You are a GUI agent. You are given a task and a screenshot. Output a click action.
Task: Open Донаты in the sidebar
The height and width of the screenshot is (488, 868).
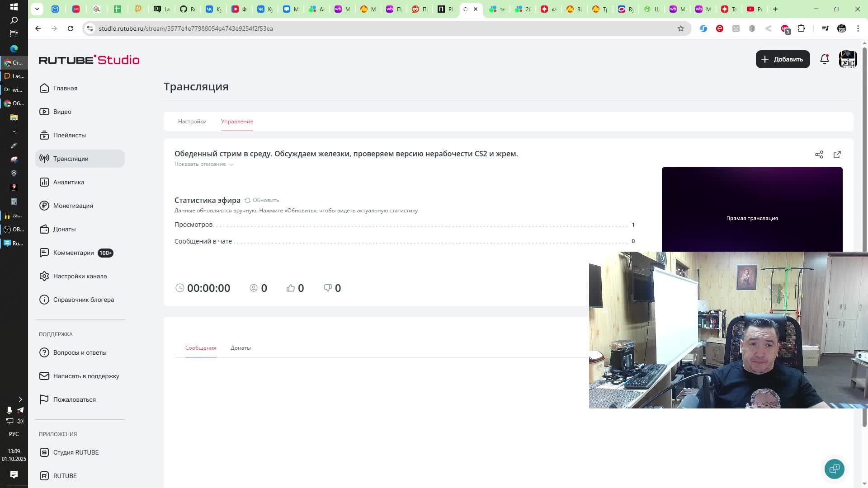pyautogui.click(x=64, y=229)
